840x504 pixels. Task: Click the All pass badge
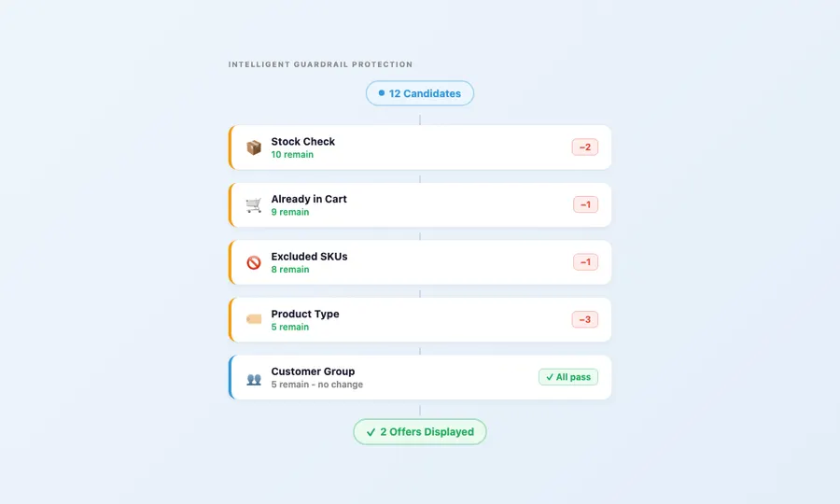click(x=568, y=377)
